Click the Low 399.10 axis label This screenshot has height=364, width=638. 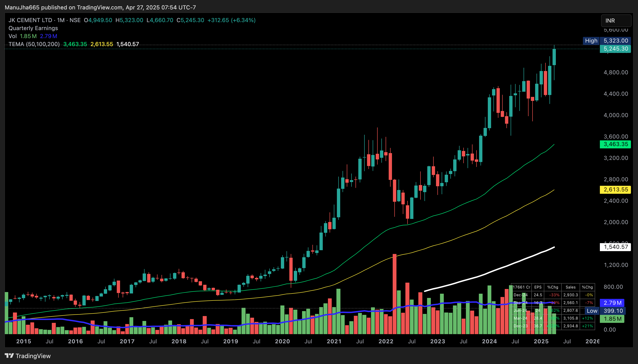[605, 311]
